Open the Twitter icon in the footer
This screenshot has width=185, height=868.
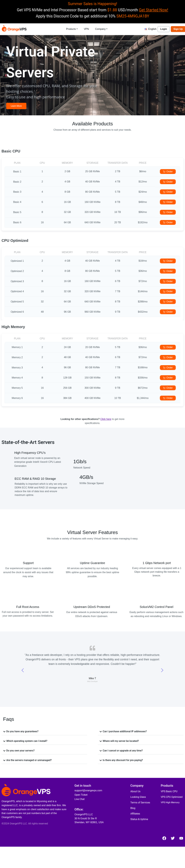click(172, 838)
